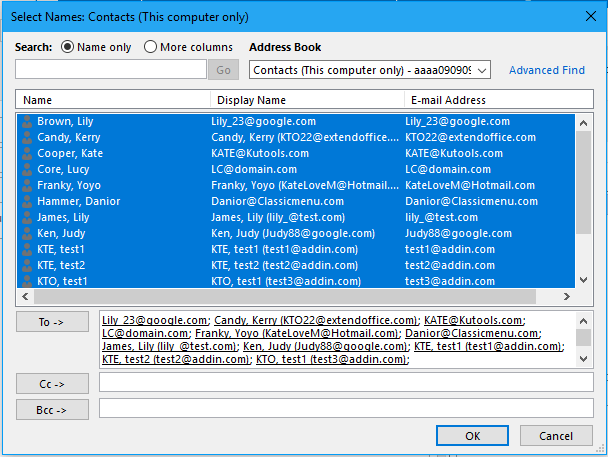Viewport: 608px width, 457px height.
Task: Click the contact icon beside Ken, Judy
Action: tap(27, 233)
